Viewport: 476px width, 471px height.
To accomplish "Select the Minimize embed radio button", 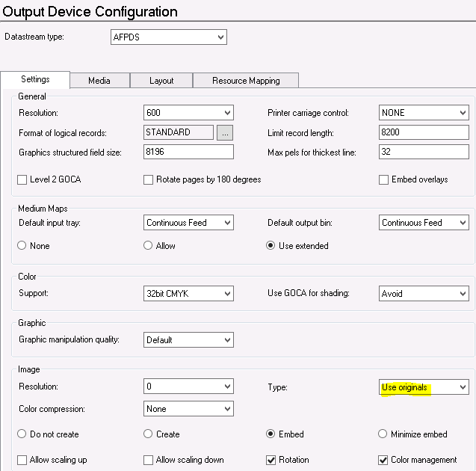I will pos(383,434).
